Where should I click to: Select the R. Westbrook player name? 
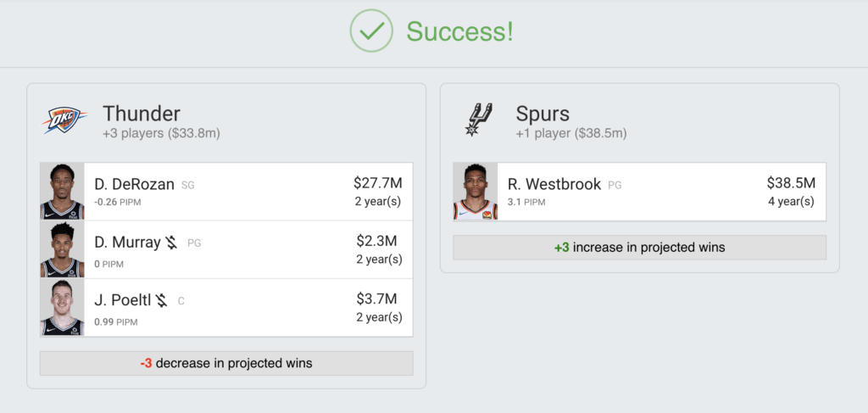pos(554,184)
